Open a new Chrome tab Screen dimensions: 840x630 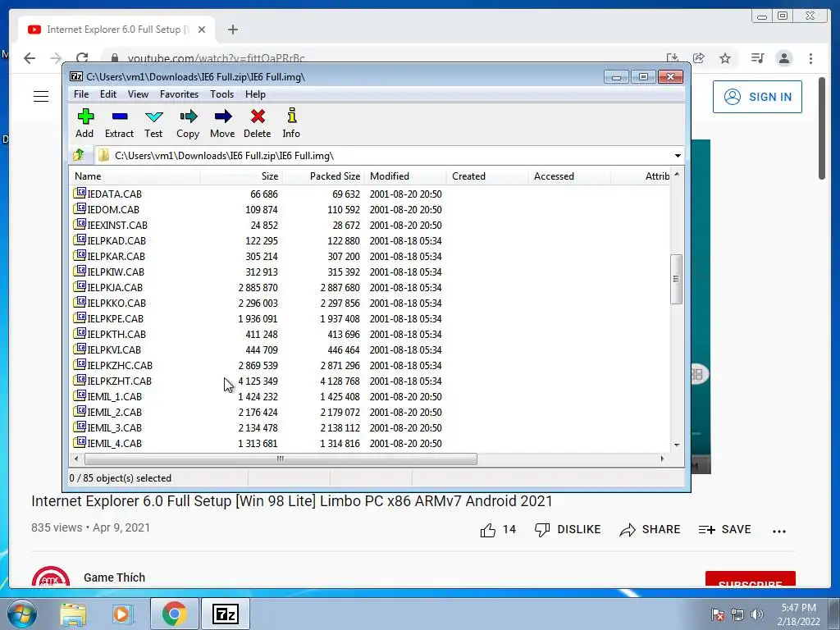coord(232,30)
